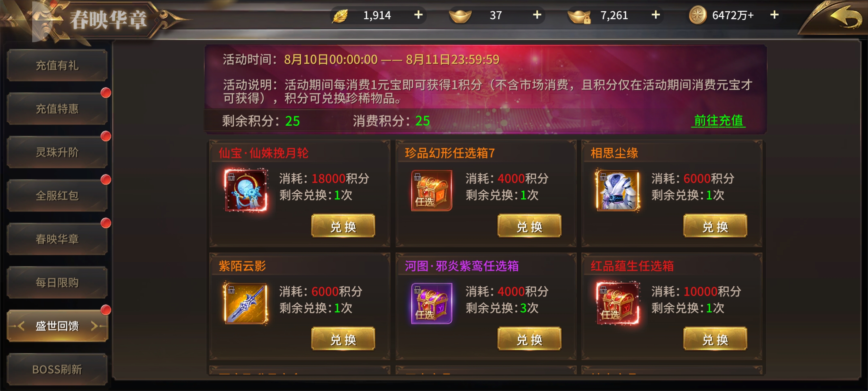Screen dimensions: 868x391
Task: Follow the green 前往充值 link
Action: click(x=718, y=121)
